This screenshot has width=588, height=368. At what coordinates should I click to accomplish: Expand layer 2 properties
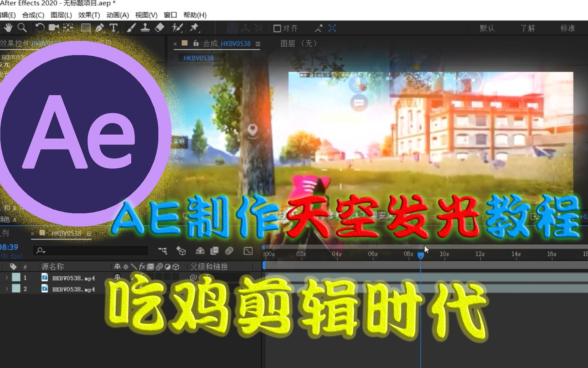point(6,289)
